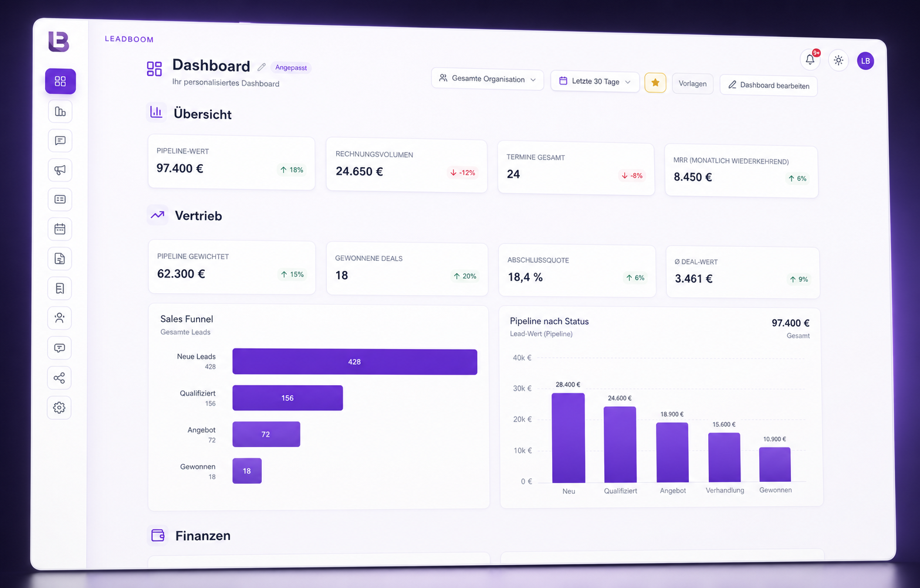The width and height of the screenshot is (920, 588).
Task: Click the Gewonnen funnel bar 18
Action: click(247, 471)
